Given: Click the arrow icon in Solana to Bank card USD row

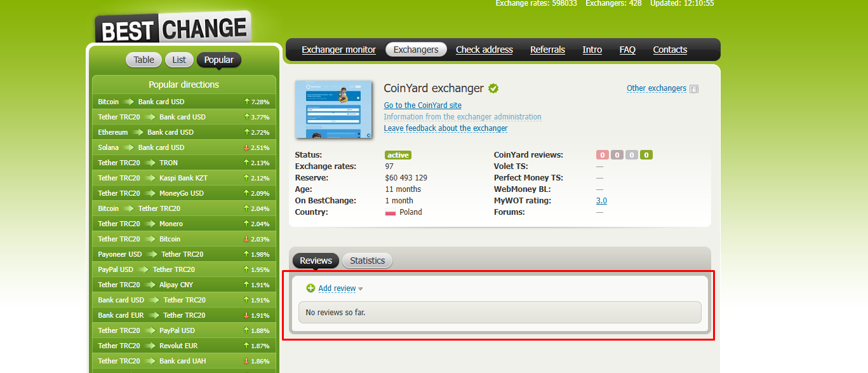Looking at the screenshot, I should click(128, 147).
